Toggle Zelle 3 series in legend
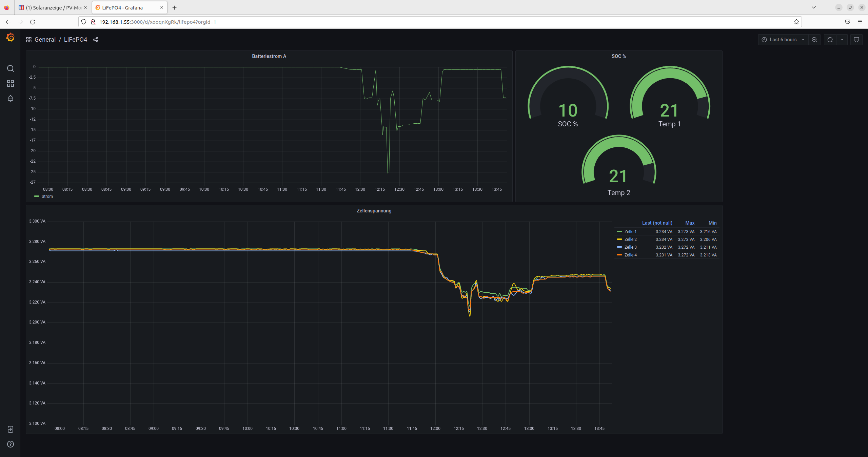Viewport: 868px width, 457px height. coord(630,247)
